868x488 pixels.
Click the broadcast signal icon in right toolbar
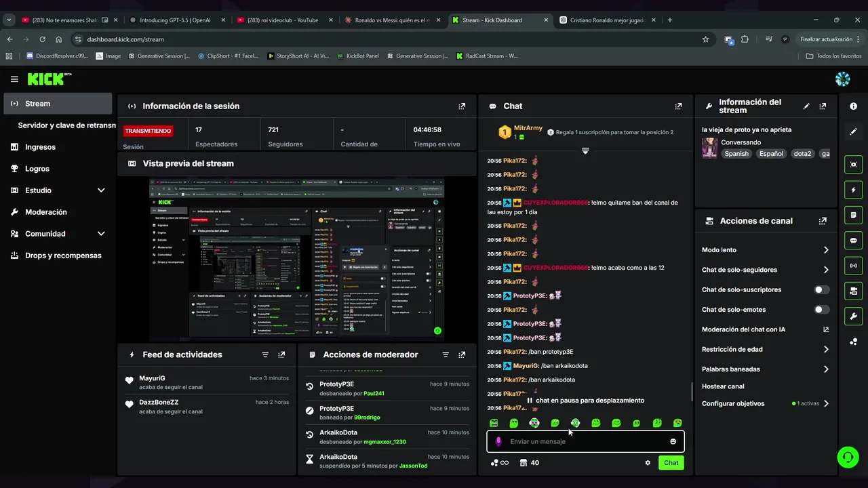click(853, 266)
